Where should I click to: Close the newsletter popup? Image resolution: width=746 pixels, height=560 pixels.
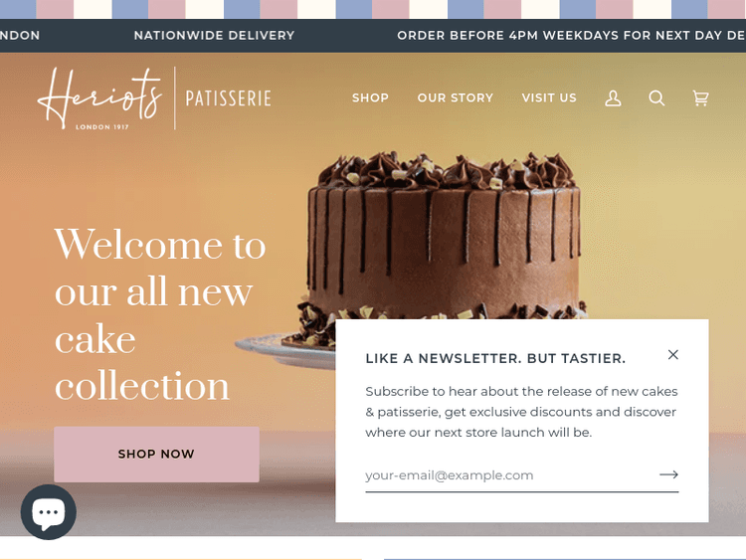click(x=673, y=355)
